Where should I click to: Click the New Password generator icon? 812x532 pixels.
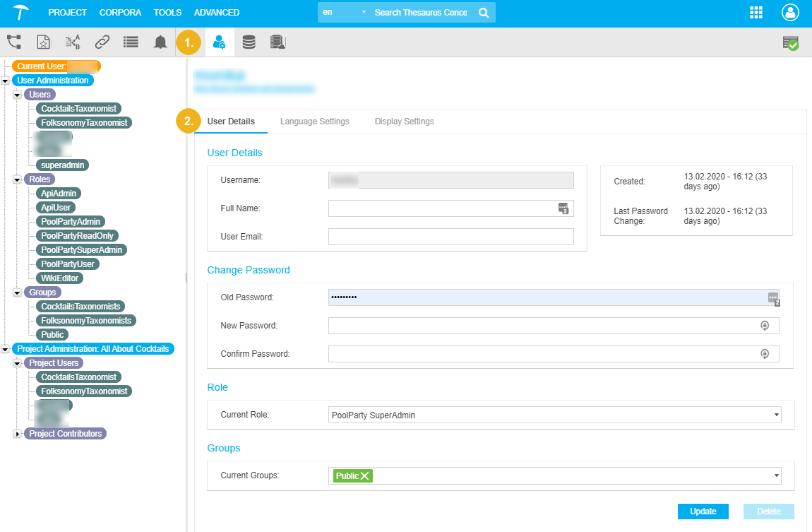tap(765, 325)
